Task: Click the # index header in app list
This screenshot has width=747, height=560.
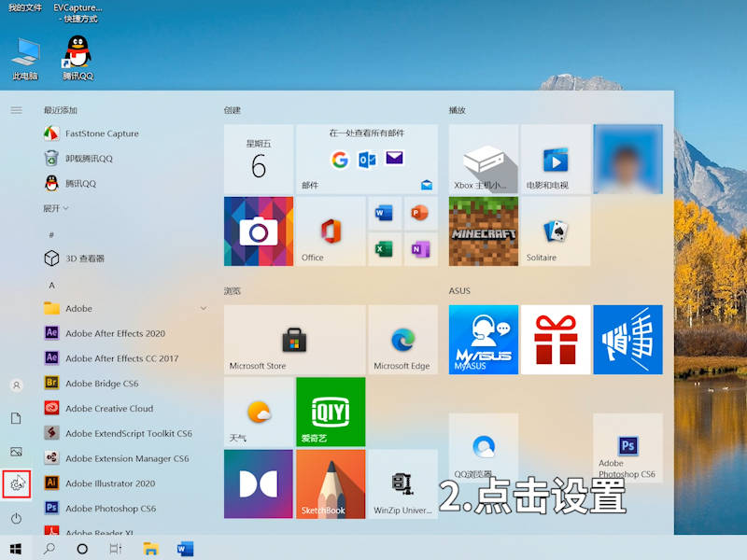Action: click(x=51, y=235)
